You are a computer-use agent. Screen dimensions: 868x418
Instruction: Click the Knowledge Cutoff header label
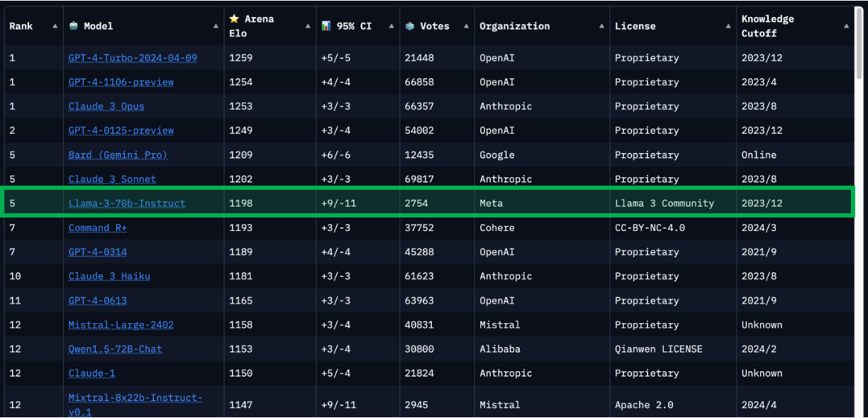coord(768,26)
